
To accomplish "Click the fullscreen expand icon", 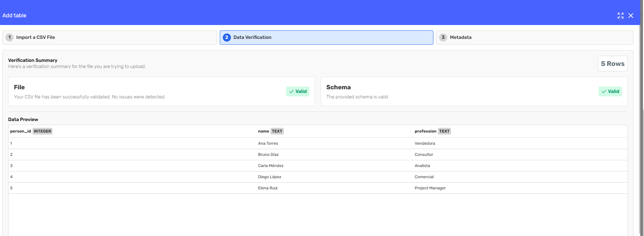I will pyautogui.click(x=620, y=16).
